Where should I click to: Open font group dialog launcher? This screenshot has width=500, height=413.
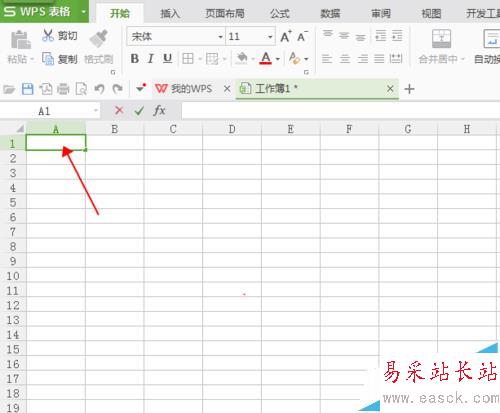(306, 72)
